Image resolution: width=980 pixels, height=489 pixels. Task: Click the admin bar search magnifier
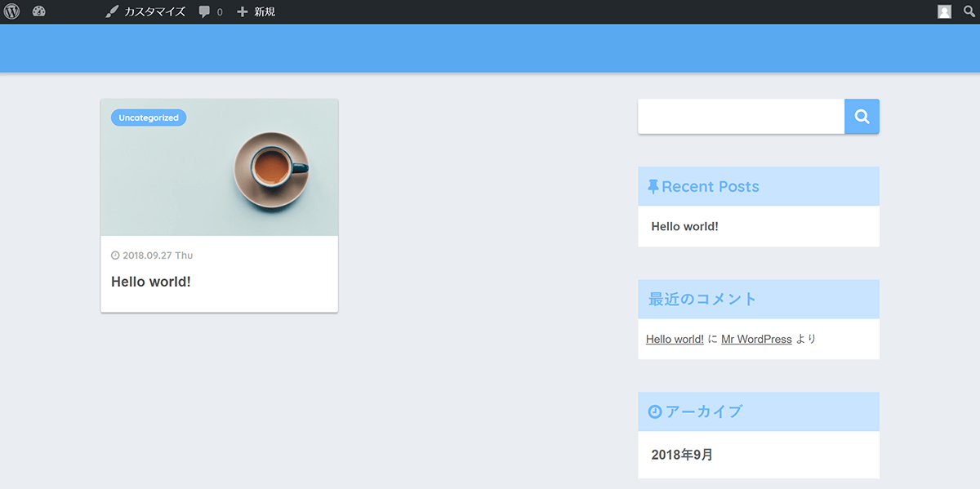coord(969,11)
